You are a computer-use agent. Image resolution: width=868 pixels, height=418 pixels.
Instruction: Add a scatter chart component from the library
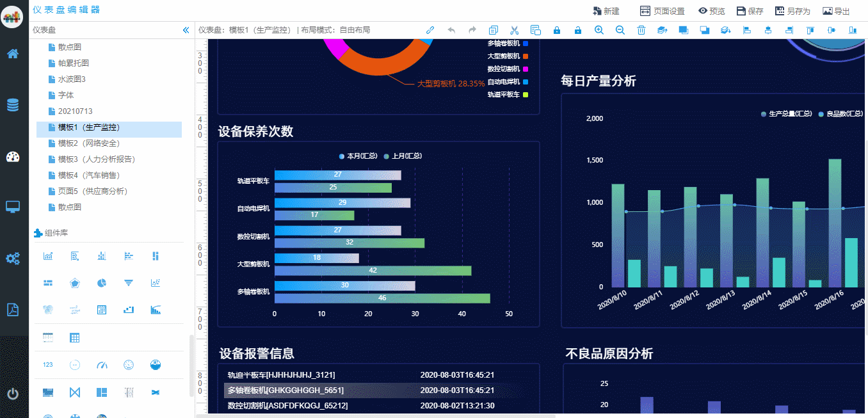[156, 283]
